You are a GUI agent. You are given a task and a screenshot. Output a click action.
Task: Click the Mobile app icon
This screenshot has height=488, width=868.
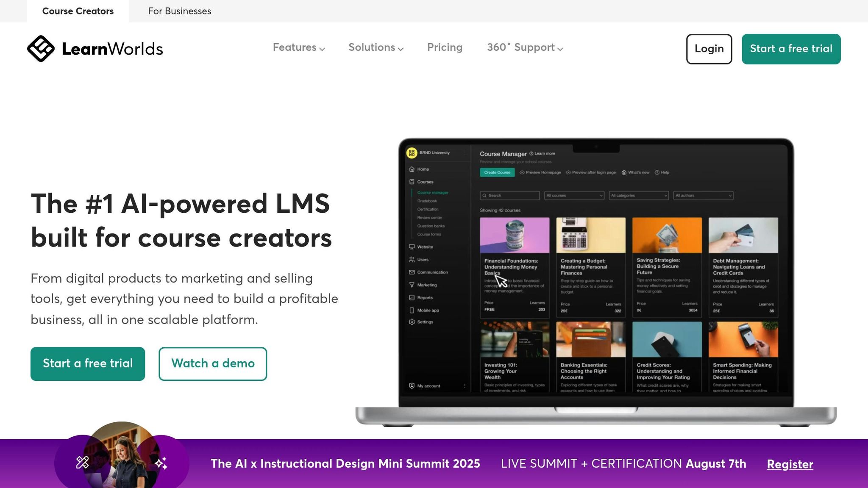pos(412,310)
